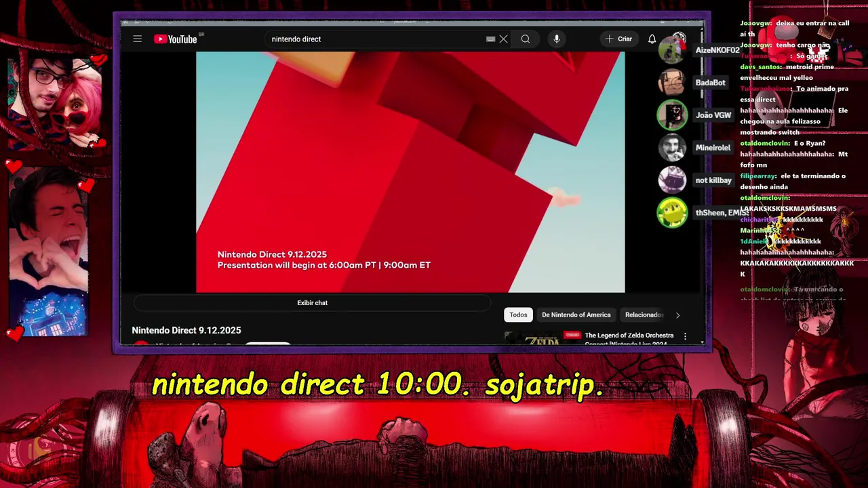This screenshot has width=868, height=488.
Task: Open the YouTube hamburger guide menu
Action: point(138,39)
